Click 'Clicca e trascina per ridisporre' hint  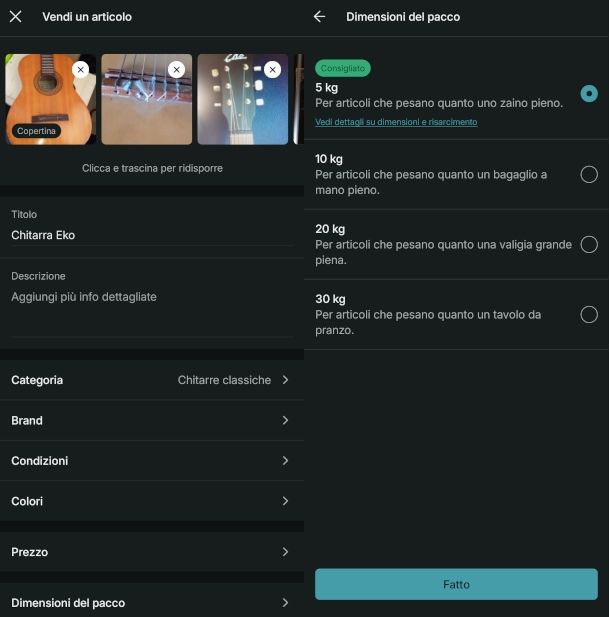pyautogui.click(x=152, y=168)
